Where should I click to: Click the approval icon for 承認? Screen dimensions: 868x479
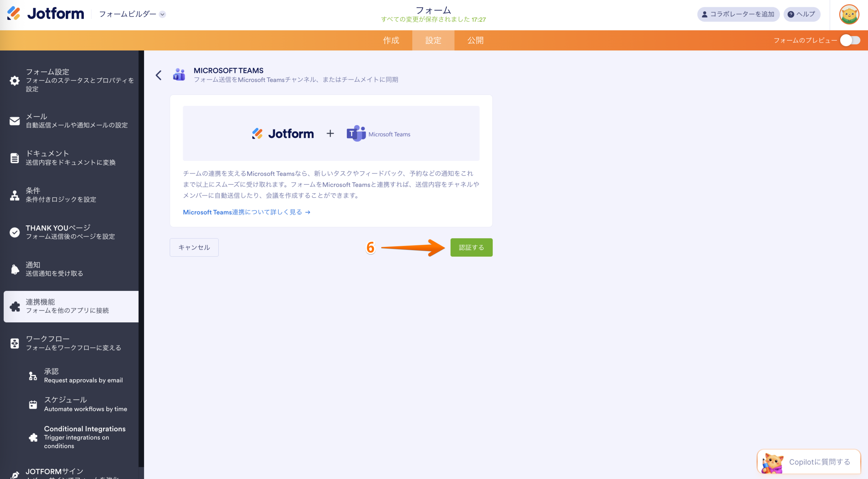33,376
